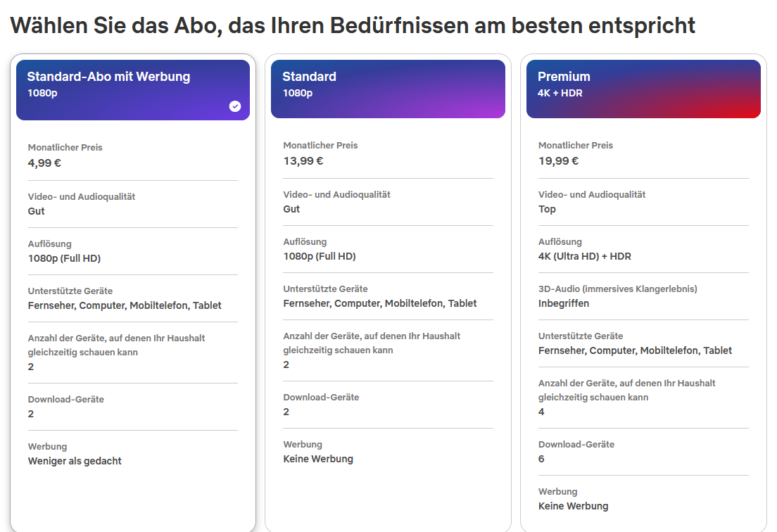Click the 'Inbegriffen' 3D-Audio value

click(564, 304)
